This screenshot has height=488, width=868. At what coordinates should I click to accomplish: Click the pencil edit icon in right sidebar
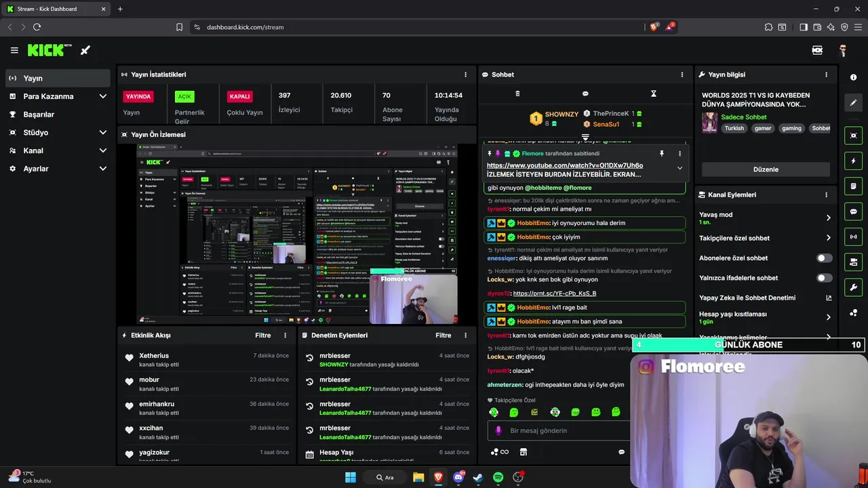pos(853,102)
